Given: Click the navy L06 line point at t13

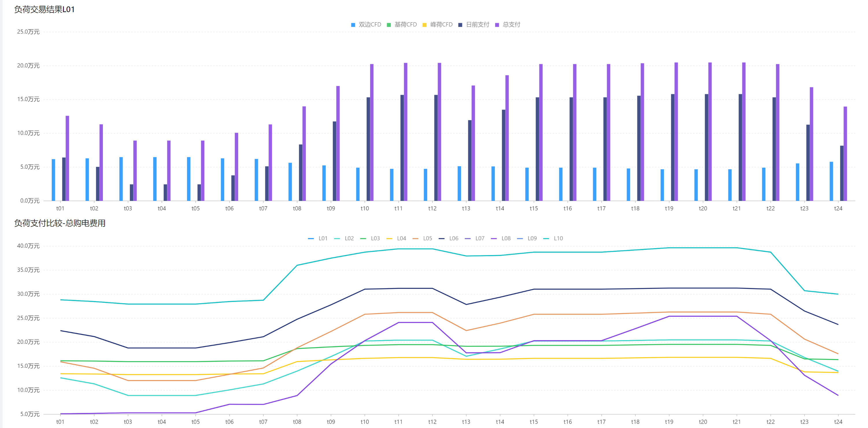Looking at the screenshot, I should [x=466, y=304].
